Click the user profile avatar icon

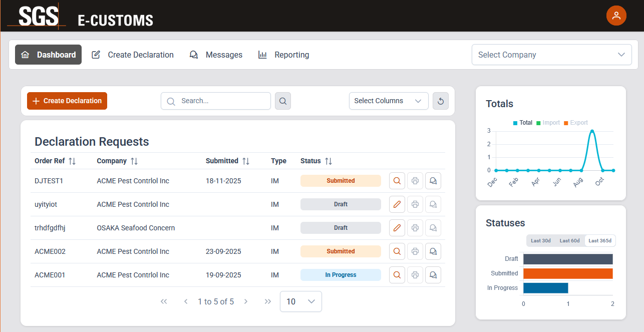pos(616,16)
